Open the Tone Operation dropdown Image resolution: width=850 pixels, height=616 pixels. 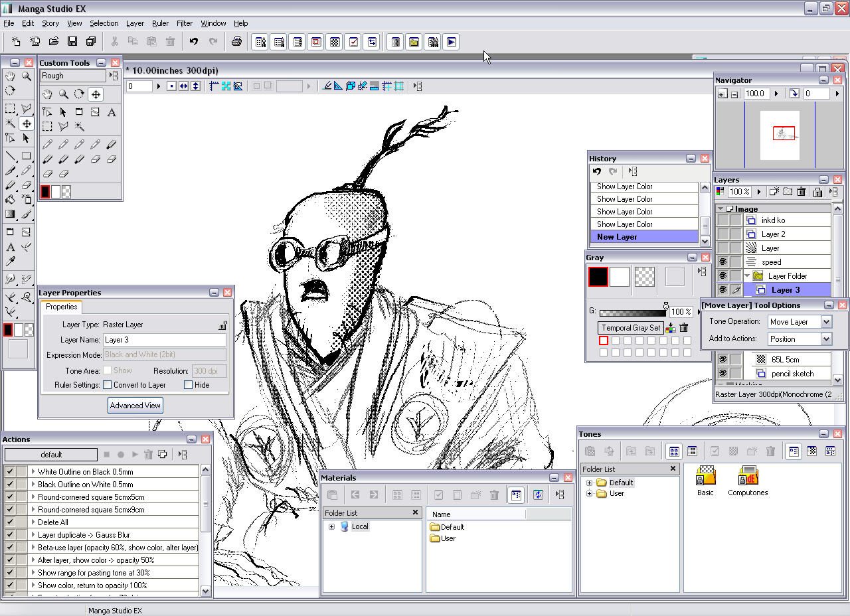click(x=826, y=322)
